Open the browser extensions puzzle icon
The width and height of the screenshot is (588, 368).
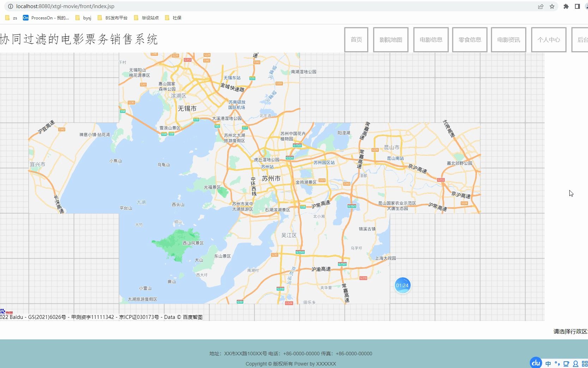coord(566,6)
